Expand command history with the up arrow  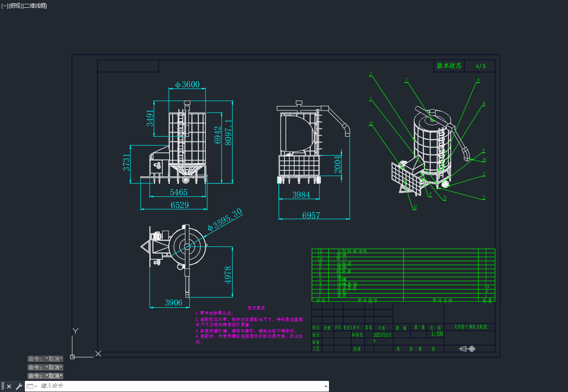pyautogui.click(x=326, y=386)
